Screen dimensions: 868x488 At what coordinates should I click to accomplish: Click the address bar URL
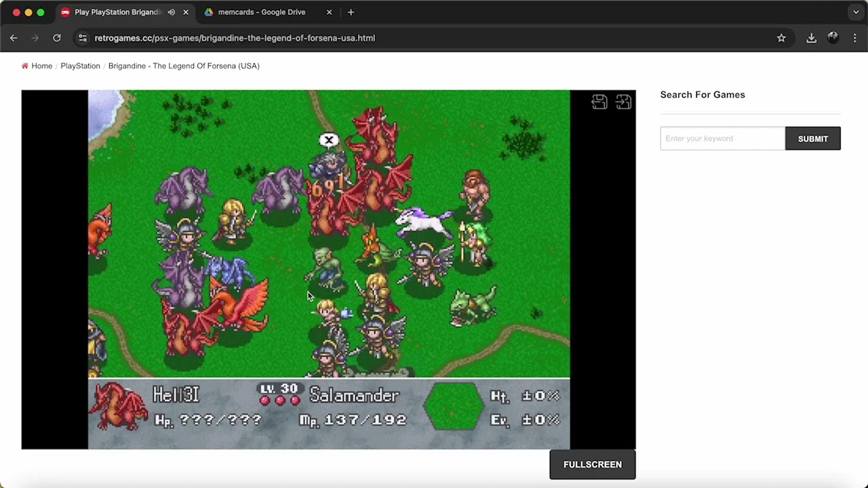point(235,38)
